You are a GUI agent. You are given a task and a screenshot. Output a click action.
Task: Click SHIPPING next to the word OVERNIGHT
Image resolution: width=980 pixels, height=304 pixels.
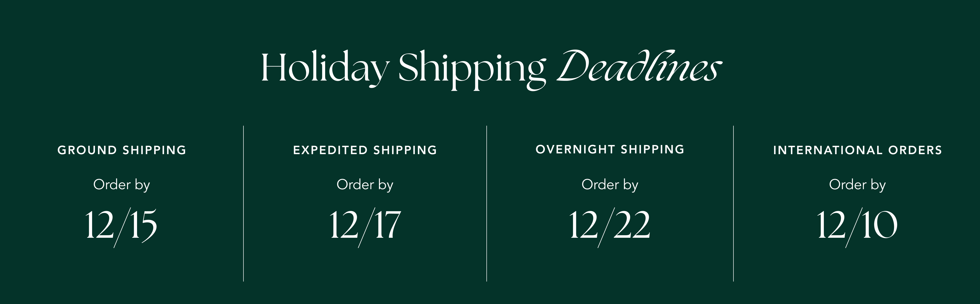[x=653, y=149]
